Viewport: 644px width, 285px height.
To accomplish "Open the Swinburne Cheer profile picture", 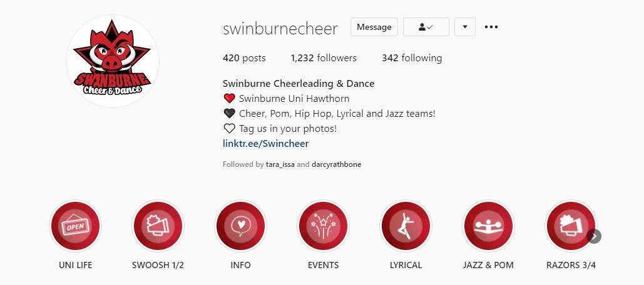I will coord(113,61).
